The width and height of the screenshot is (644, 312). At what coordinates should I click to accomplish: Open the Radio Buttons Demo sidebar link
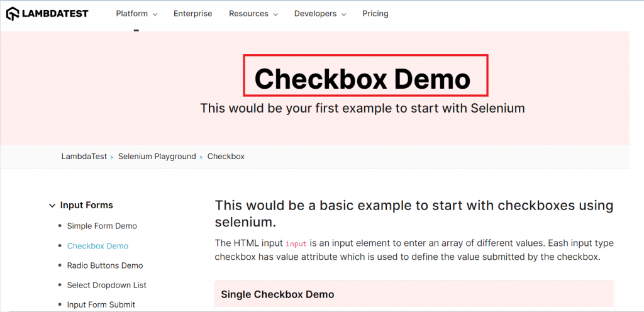[105, 265]
